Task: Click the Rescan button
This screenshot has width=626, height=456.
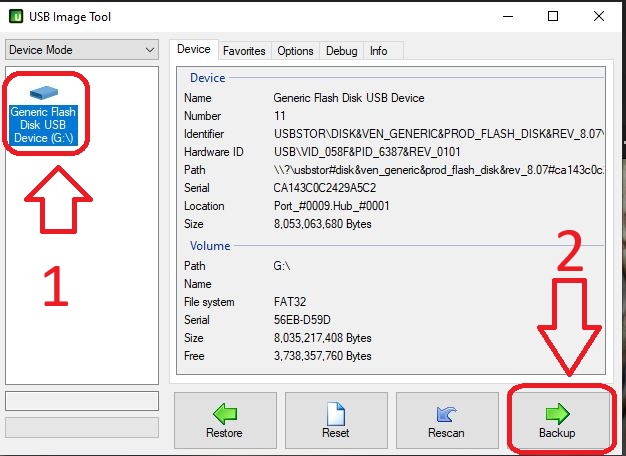Action: [447, 420]
